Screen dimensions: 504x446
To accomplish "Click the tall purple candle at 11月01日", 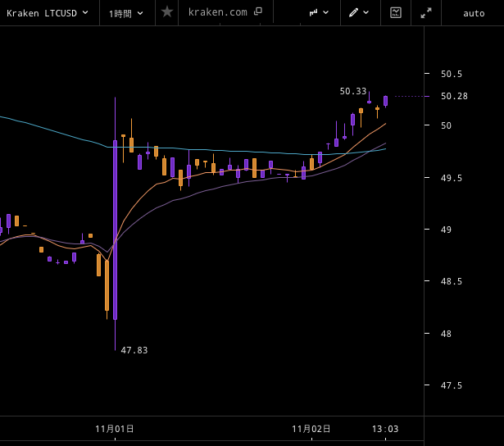I will (x=115, y=230).
